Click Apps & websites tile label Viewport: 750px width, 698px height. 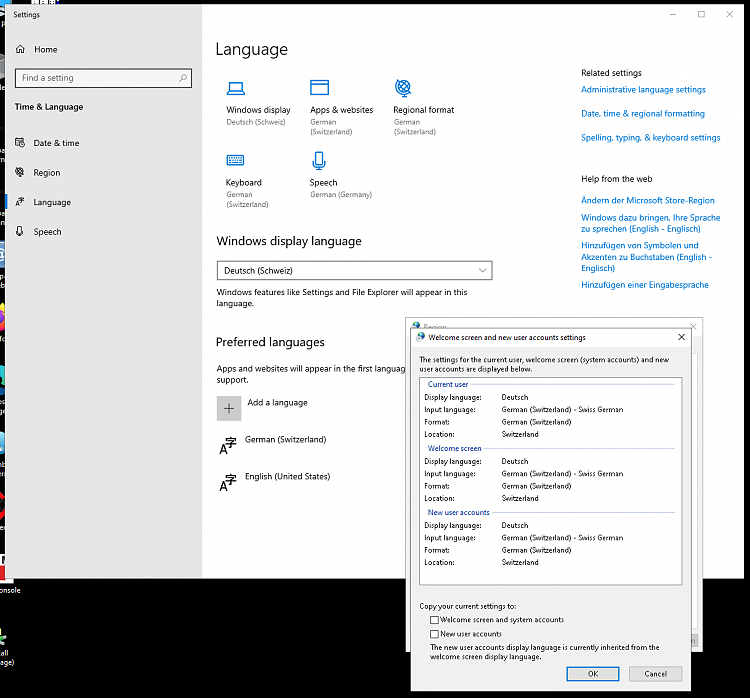click(x=342, y=110)
